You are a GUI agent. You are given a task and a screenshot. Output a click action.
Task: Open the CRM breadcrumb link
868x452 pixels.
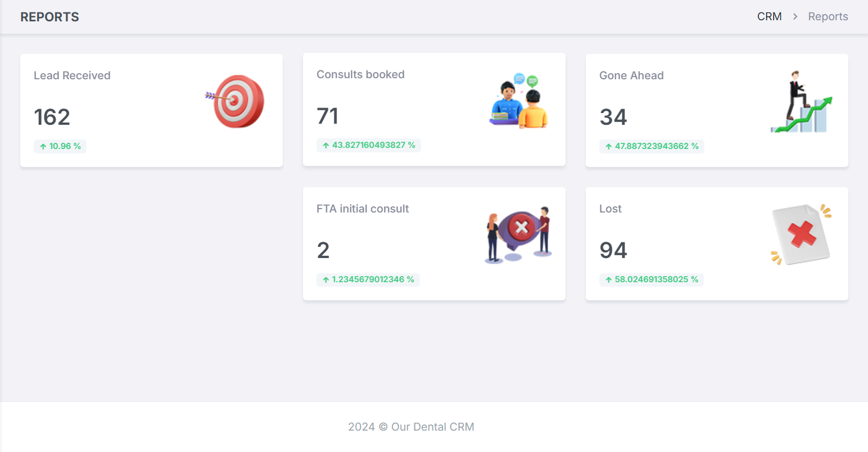pos(769,17)
